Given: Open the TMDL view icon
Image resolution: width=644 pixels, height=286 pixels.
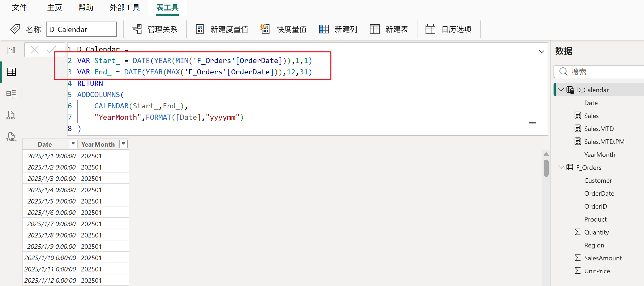Looking at the screenshot, I should pos(11,137).
